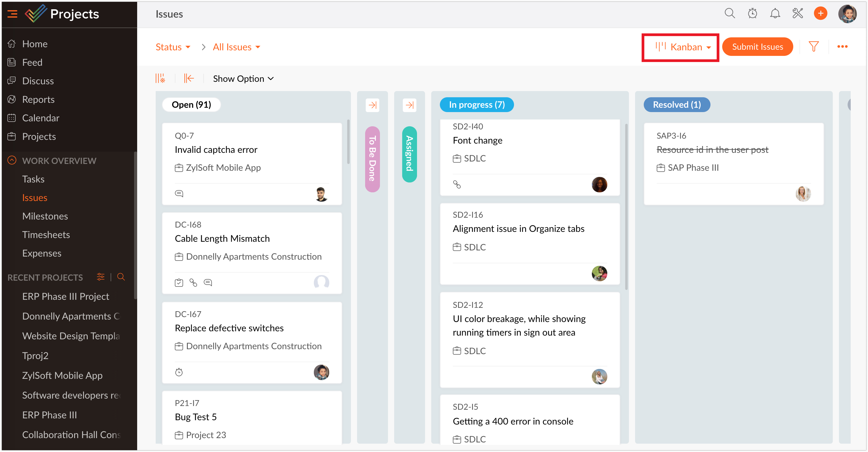Image resolution: width=868 pixels, height=452 pixels.
Task: Expand the Show Option dropdown
Action: point(243,78)
